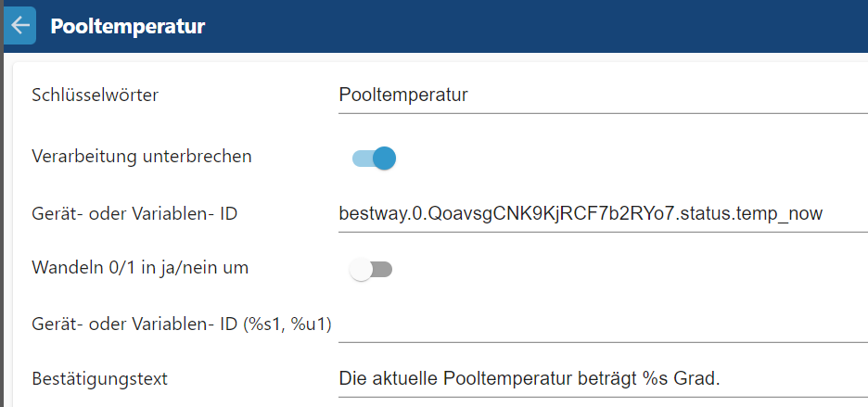The image size is (868, 407).
Task: Focus the Bestätigungstext input field
Action: tap(604, 379)
